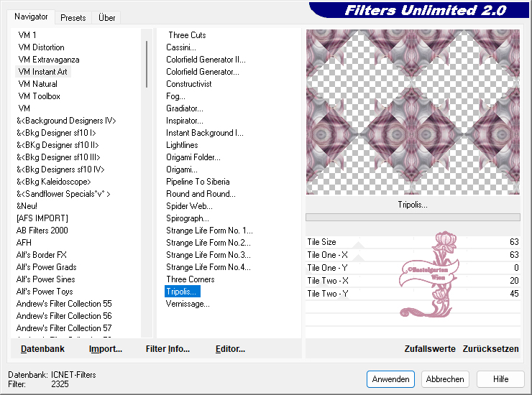Image resolution: width=532 pixels, height=395 pixels.
Task: Select AB Filters 2000 category
Action: [x=42, y=231]
